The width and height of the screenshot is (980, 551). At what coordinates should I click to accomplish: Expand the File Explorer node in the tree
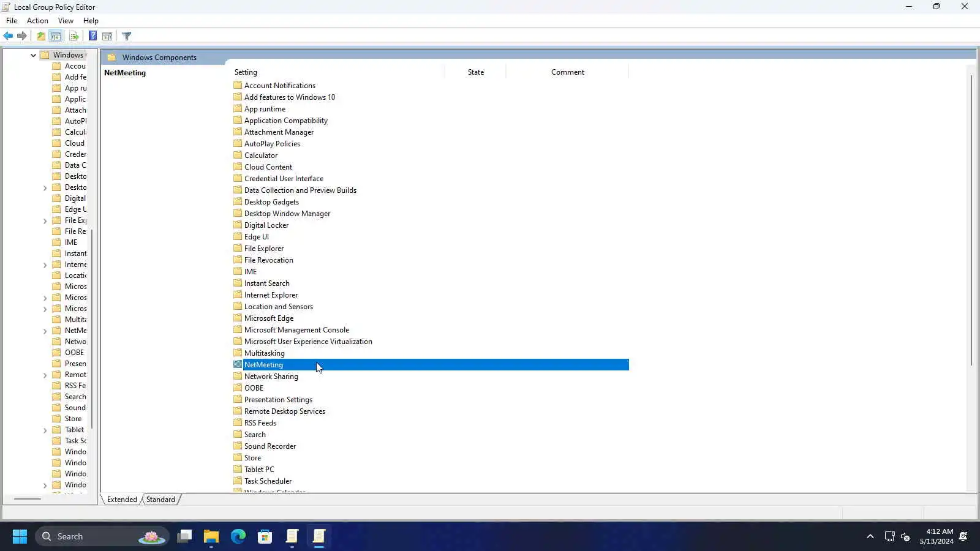[45, 221]
